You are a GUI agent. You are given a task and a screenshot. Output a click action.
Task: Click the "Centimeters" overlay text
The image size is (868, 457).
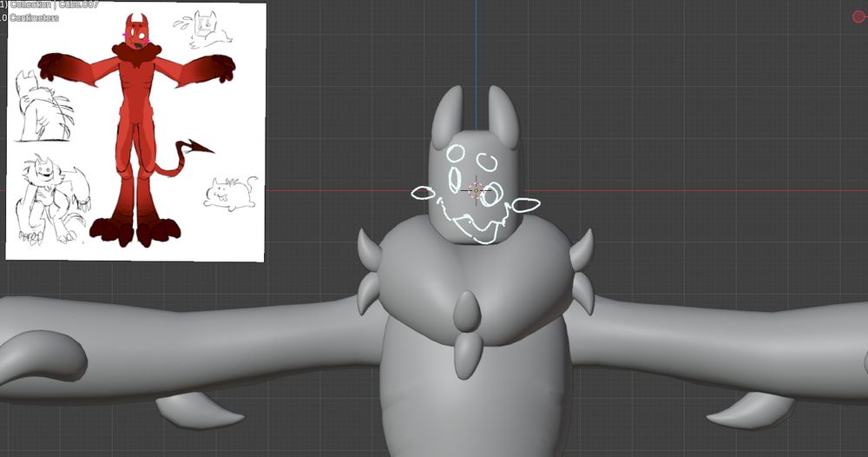point(34,17)
